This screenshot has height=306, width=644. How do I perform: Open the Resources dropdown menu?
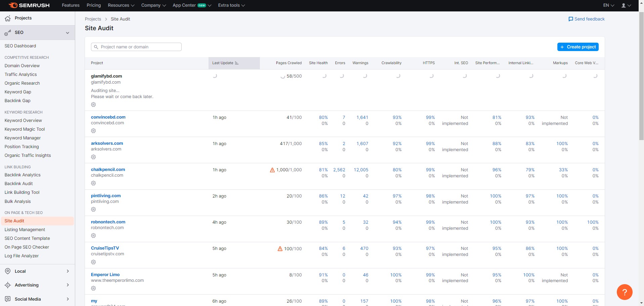click(x=121, y=5)
